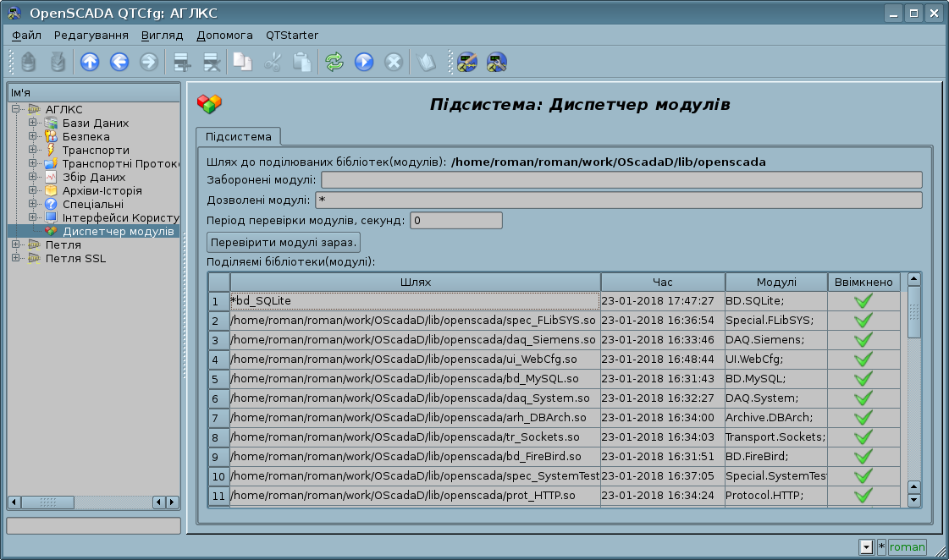
Task: Paste with the clipboard toolbar icon
Action: (302, 62)
